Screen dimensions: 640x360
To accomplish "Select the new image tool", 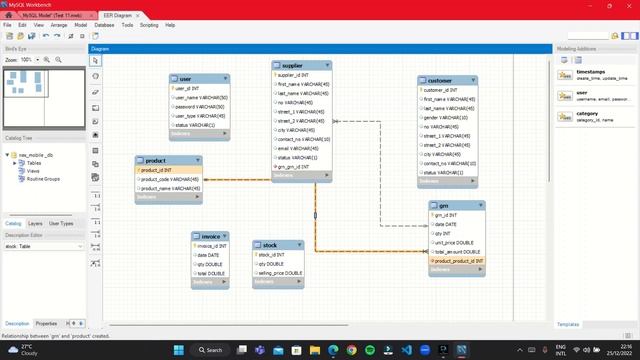I will click(96, 135).
